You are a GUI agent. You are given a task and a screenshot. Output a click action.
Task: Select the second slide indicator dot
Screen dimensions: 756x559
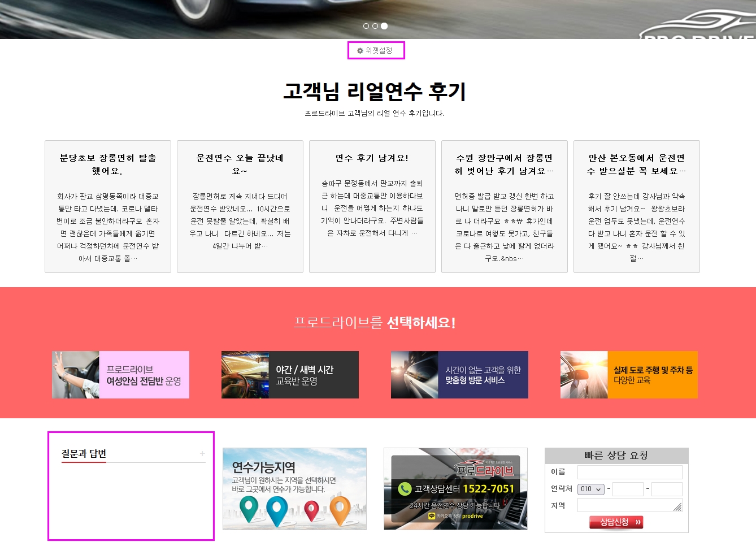point(375,26)
